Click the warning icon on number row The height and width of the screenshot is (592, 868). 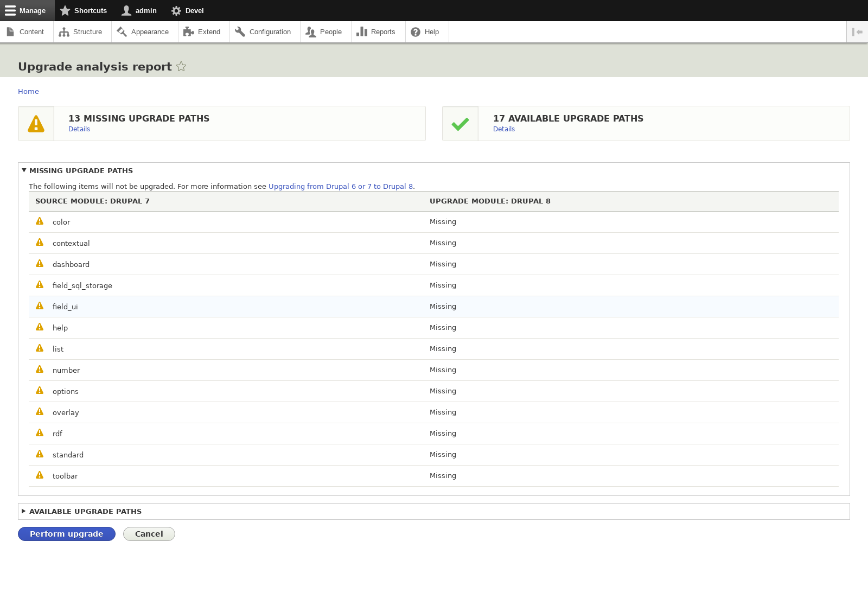click(x=40, y=370)
